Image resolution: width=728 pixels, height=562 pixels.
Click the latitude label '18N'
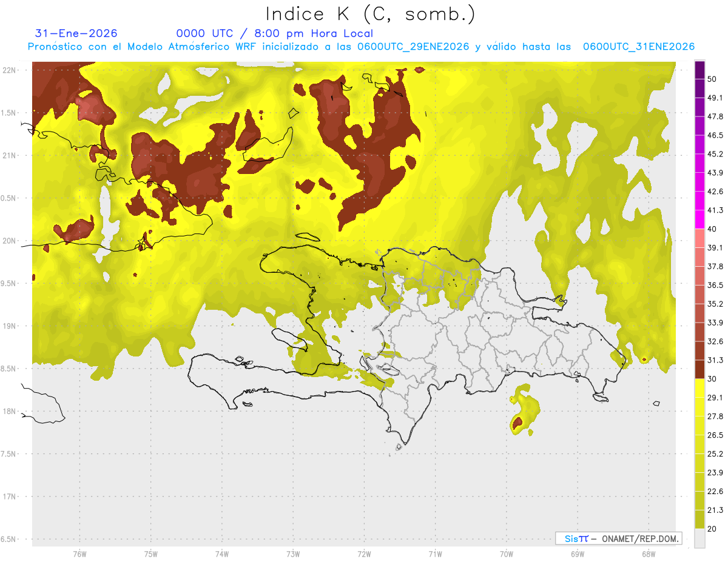8,412
